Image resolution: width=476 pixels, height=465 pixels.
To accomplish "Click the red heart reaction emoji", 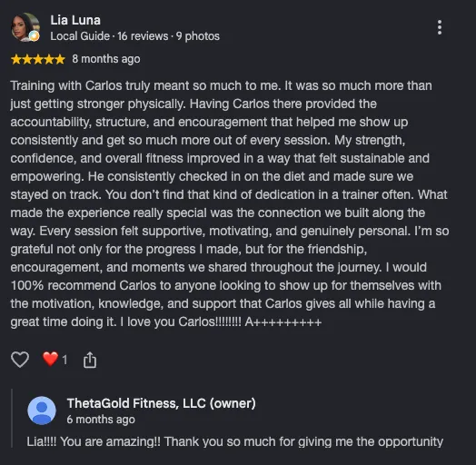I will pos(50,359).
